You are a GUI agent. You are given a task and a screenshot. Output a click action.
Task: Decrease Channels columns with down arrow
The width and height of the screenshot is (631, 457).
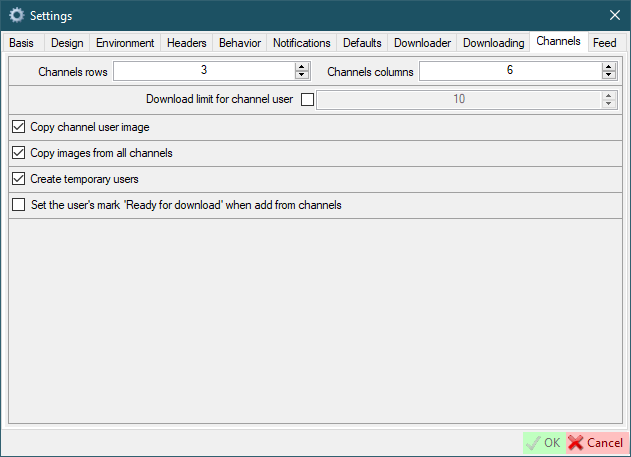tap(608, 75)
